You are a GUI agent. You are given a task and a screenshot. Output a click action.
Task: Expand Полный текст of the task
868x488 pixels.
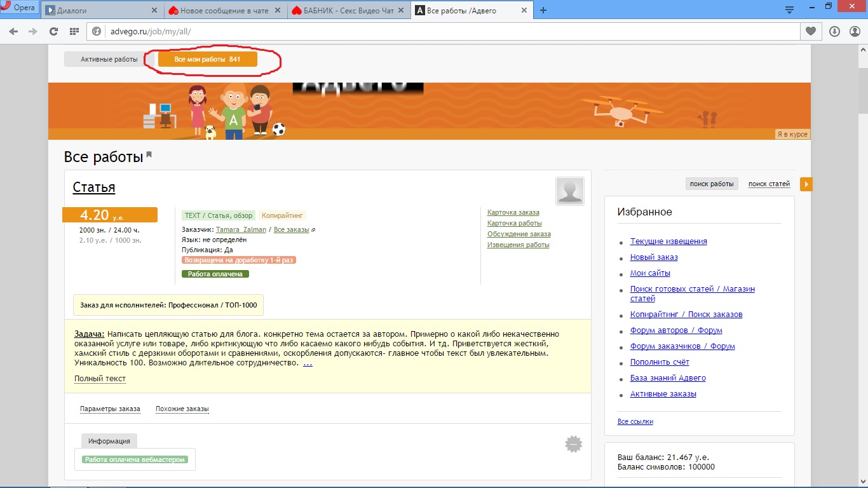pos(100,379)
